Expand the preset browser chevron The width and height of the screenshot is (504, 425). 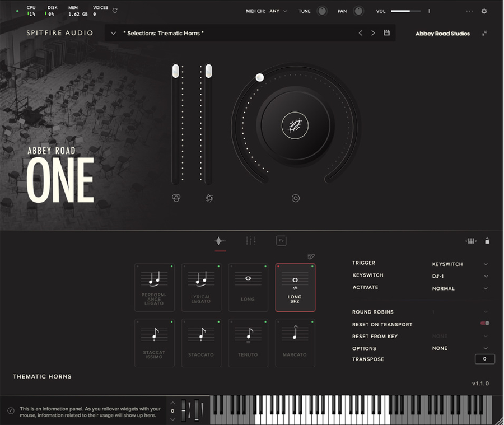tap(113, 33)
